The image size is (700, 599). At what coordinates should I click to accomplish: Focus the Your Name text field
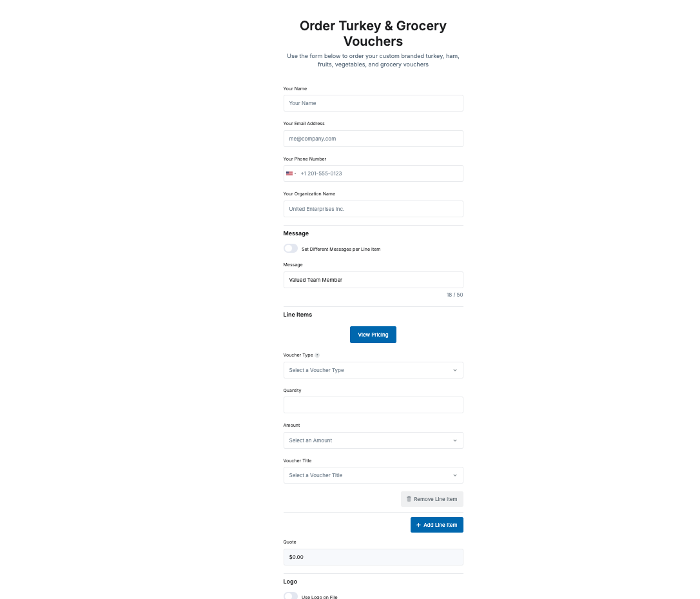click(373, 103)
